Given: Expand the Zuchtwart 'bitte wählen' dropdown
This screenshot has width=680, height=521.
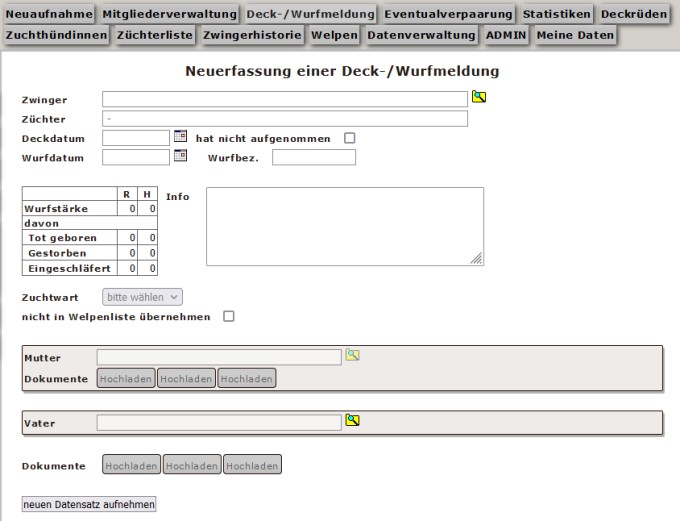Looking at the screenshot, I should [143, 297].
